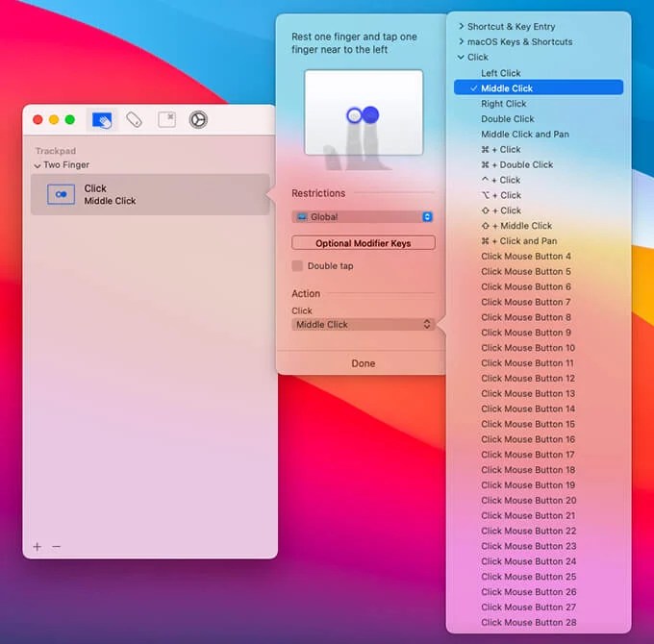The height and width of the screenshot is (644, 654).
Task: Choose the checked Middle Click entry
Action: 539,88
